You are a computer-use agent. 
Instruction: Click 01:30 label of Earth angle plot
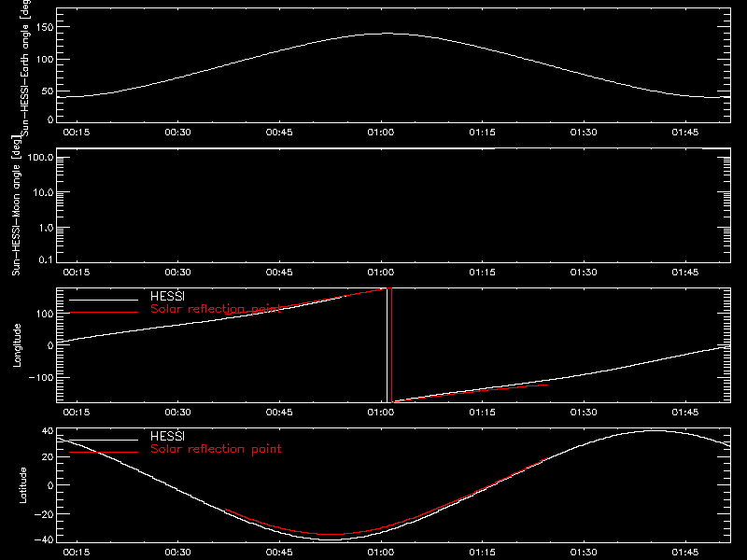[x=584, y=132]
